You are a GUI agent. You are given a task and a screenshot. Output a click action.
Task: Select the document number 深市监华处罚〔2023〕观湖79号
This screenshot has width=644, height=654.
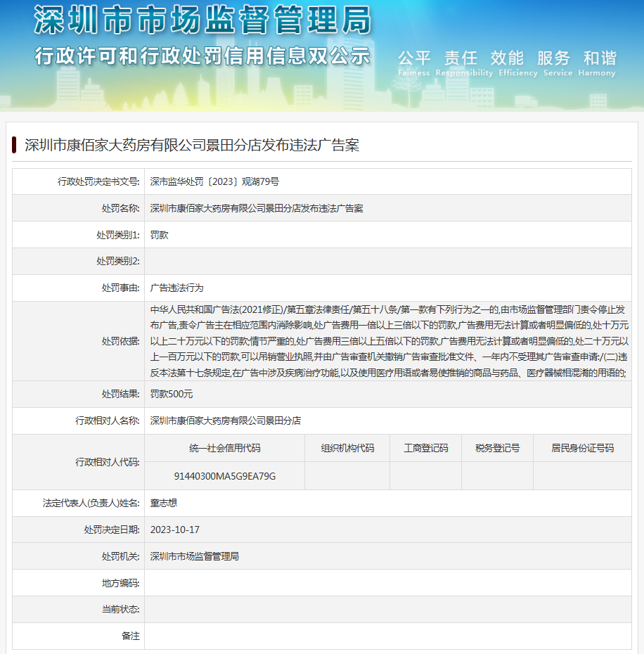(x=214, y=181)
